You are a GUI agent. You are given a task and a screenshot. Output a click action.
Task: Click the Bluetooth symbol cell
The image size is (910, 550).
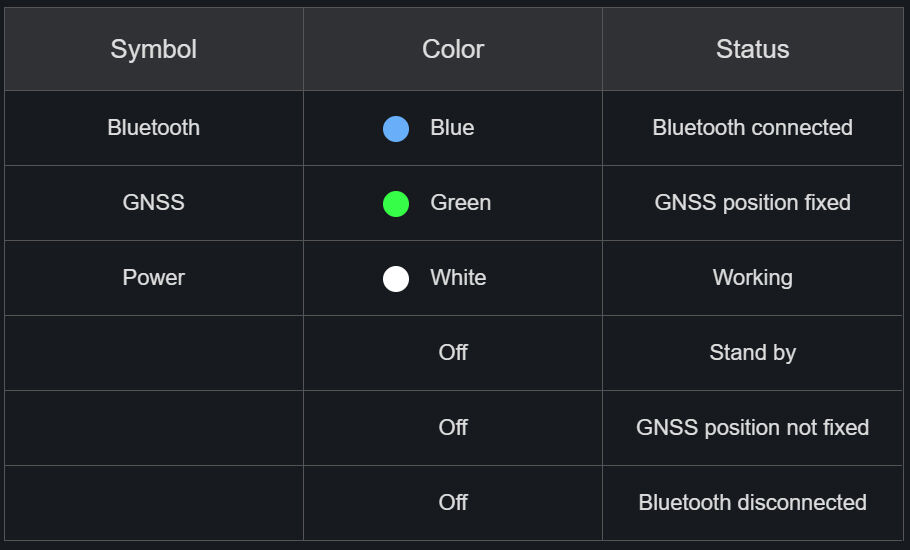point(153,128)
